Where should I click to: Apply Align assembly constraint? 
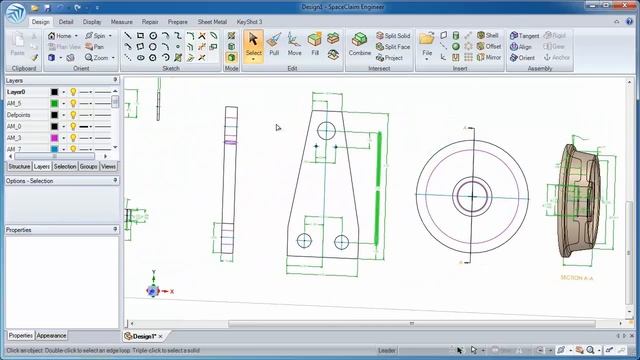[x=520, y=47]
